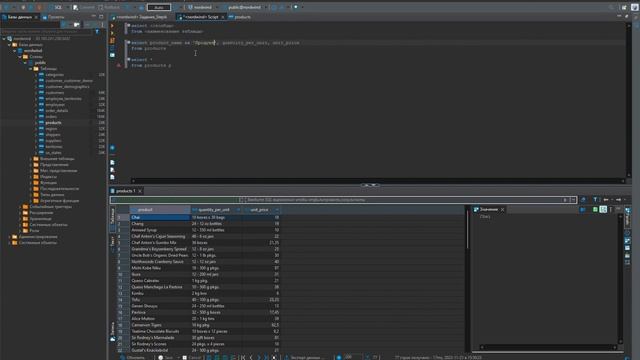Image resolution: width=640 pixels, height=360 pixels.
Task: Close the products 1 results tab
Action: coord(140,191)
